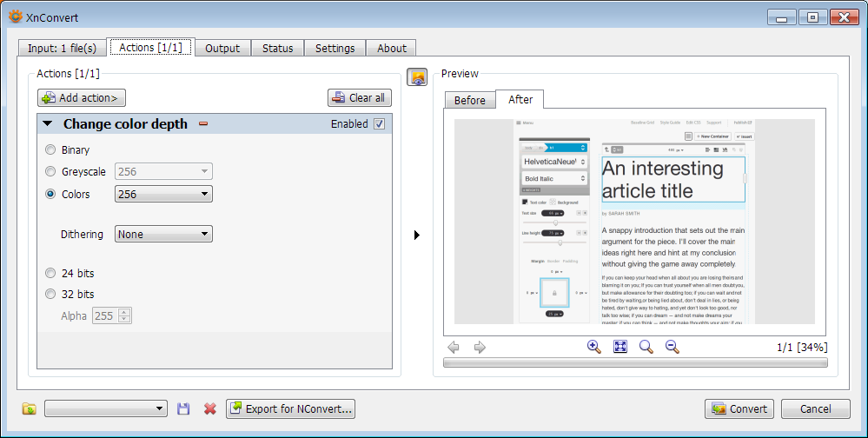The width and height of the screenshot is (868, 438).
Task: Click the Add action> button
Action: point(82,98)
